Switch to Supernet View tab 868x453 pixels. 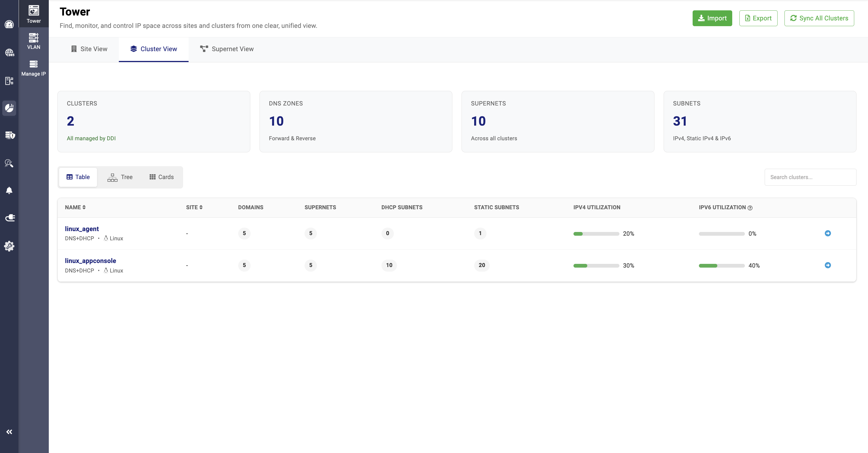[x=227, y=49]
